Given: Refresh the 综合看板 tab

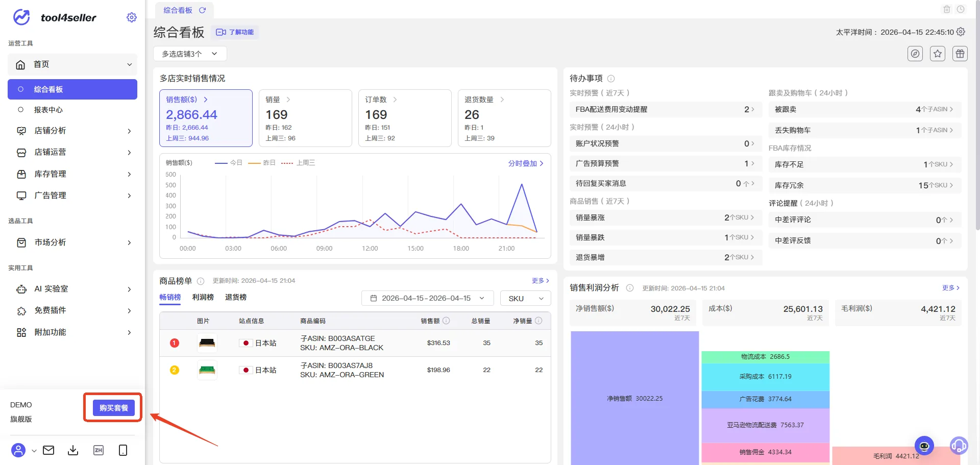Looking at the screenshot, I should (x=202, y=10).
